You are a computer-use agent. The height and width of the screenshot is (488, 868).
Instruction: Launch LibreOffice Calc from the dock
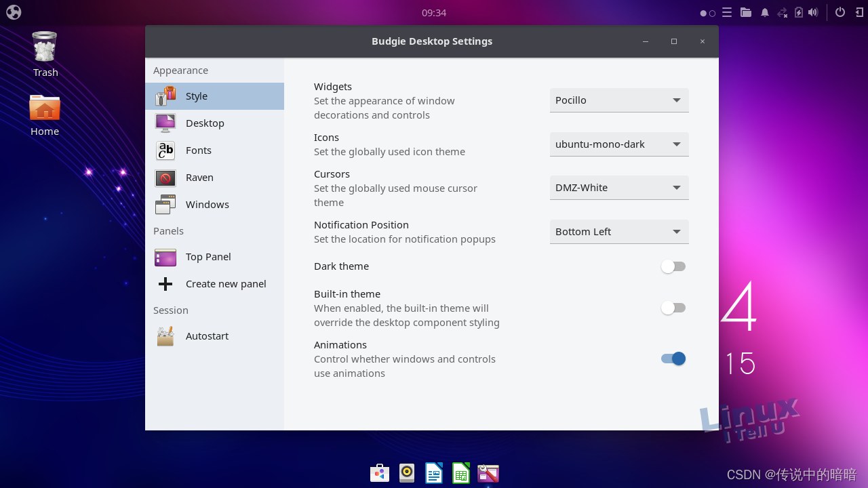[461, 473]
